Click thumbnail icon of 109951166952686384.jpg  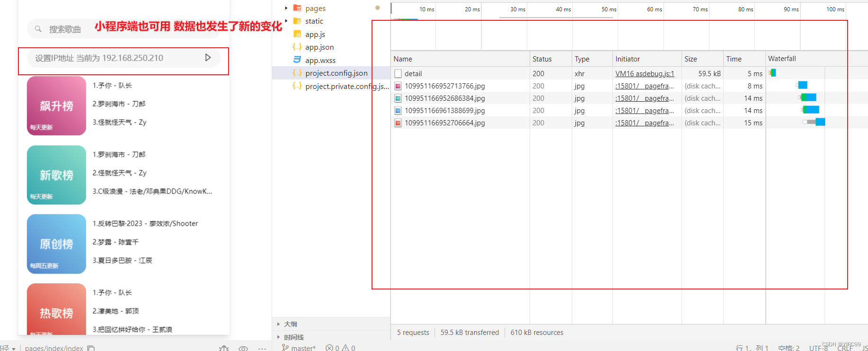pos(398,98)
